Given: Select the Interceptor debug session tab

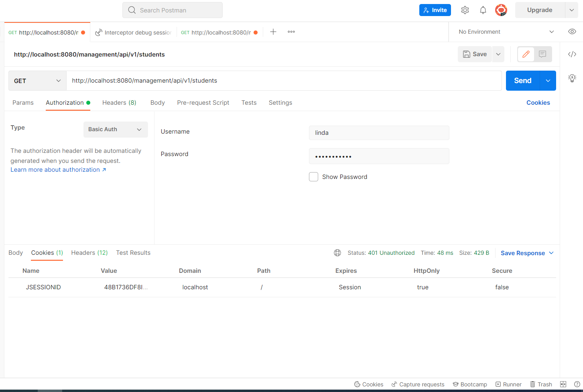Looking at the screenshot, I should [134, 32].
